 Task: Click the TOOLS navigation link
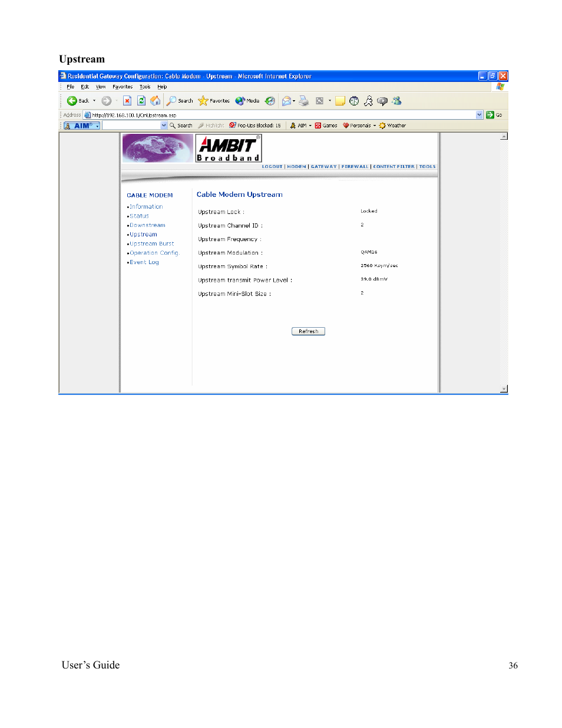pyautogui.click(x=427, y=167)
